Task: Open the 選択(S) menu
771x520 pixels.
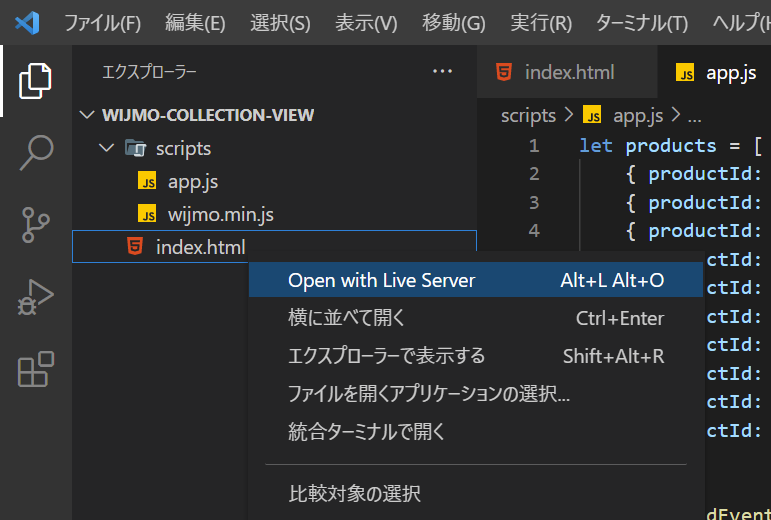Action: (x=280, y=23)
